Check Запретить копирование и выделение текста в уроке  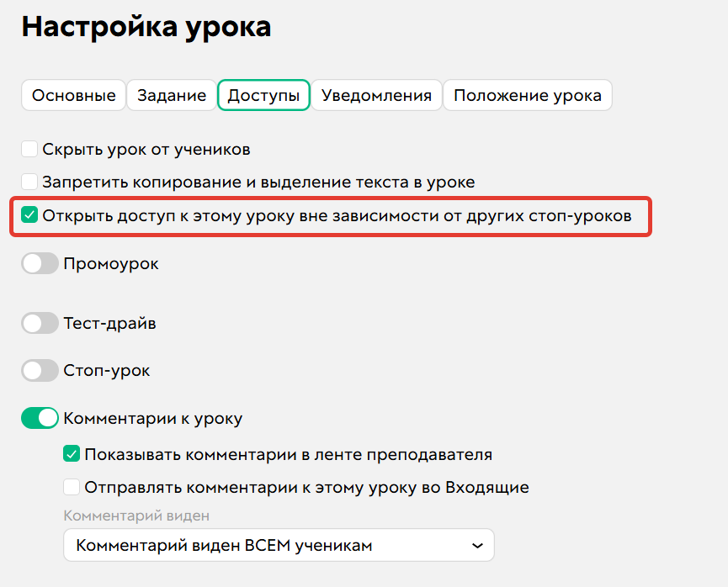tap(29, 180)
